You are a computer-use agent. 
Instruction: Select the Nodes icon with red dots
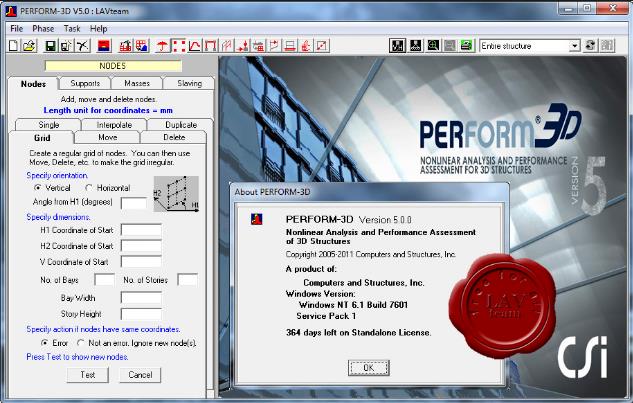[178, 46]
